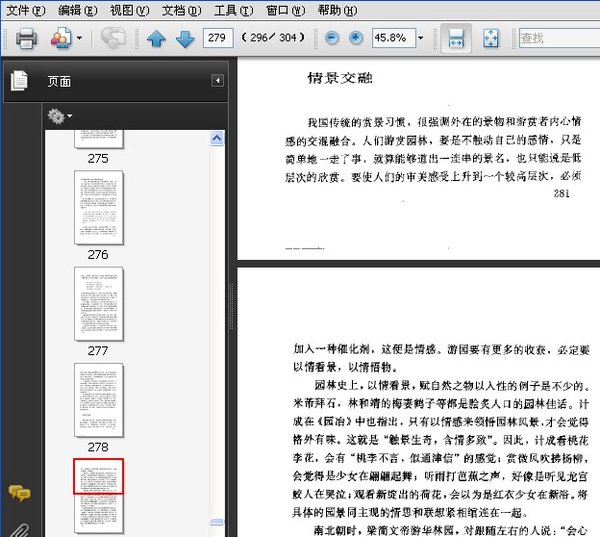Click the Print icon in the toolbar
The height and width of the screenshot is (537, 600).
25,39
